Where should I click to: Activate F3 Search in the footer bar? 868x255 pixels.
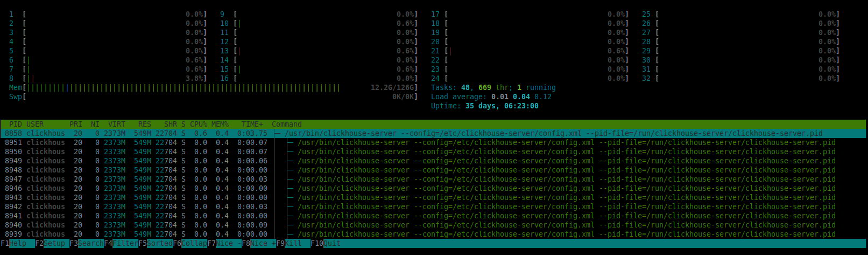[x=87, y=243]
